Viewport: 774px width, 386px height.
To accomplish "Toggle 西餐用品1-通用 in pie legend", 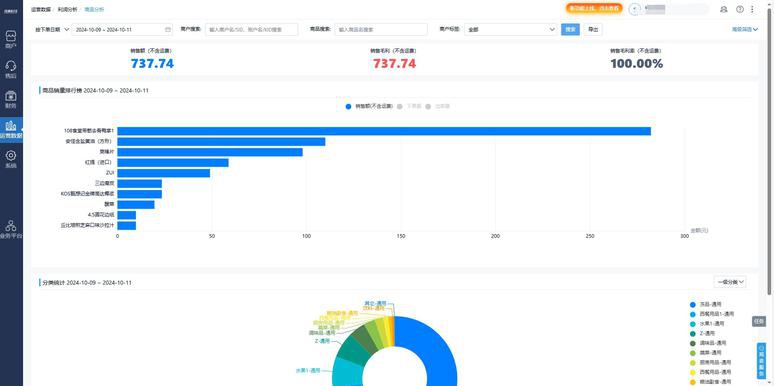I will tap(712, 314).
